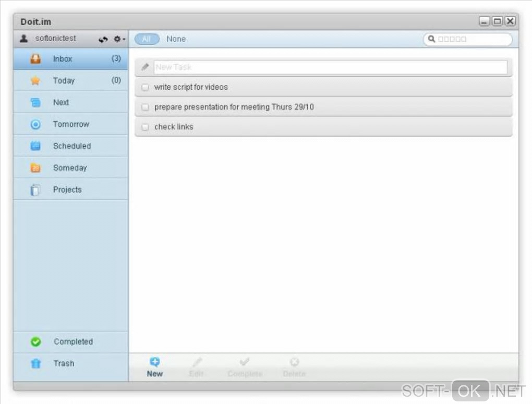Click the Trash bin icon
Viewport: 532px width, 404px height.
pos(35,364)
